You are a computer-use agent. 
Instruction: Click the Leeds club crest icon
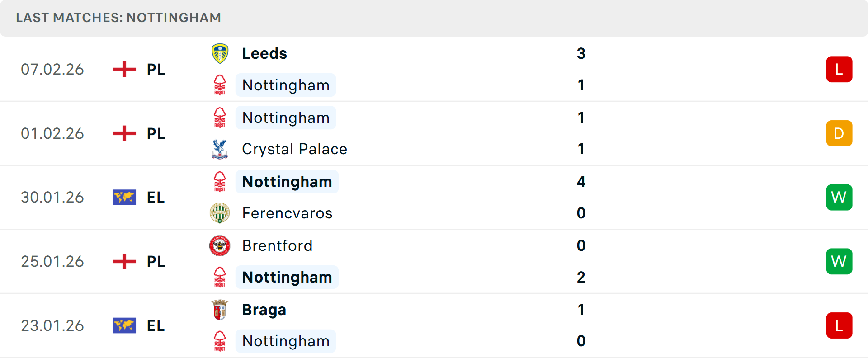pyautogui.click(x=220, y=53)
